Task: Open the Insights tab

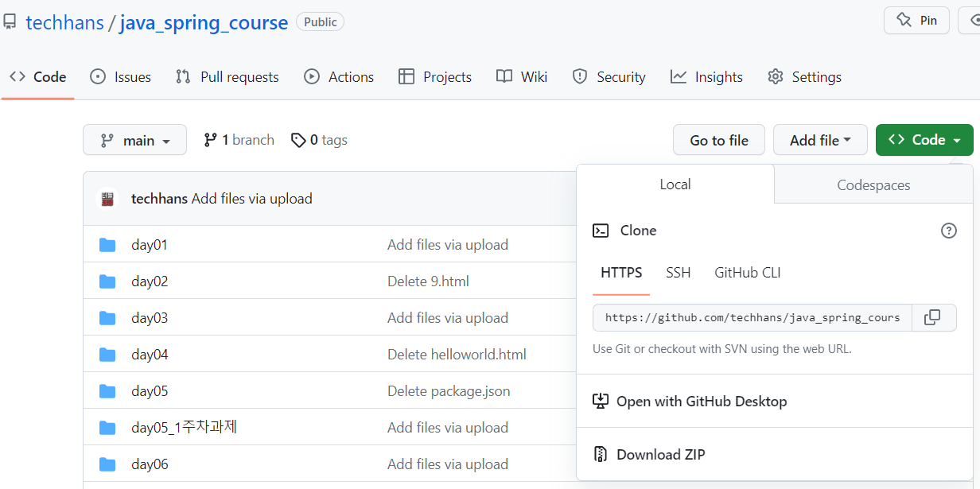Action: [706, 77]
